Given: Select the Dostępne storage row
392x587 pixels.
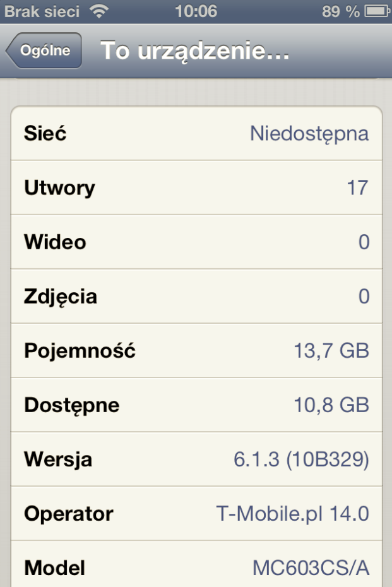Looking at the screenshot, I should pos(196,405).
